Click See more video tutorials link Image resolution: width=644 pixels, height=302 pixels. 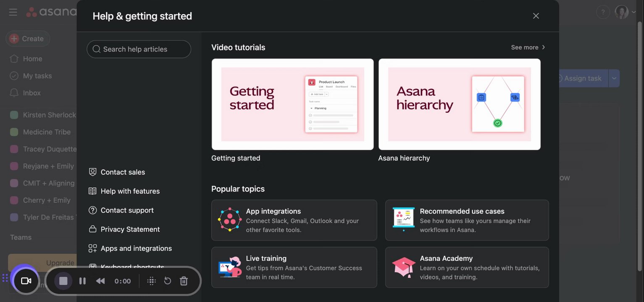[x=528, y=47]
